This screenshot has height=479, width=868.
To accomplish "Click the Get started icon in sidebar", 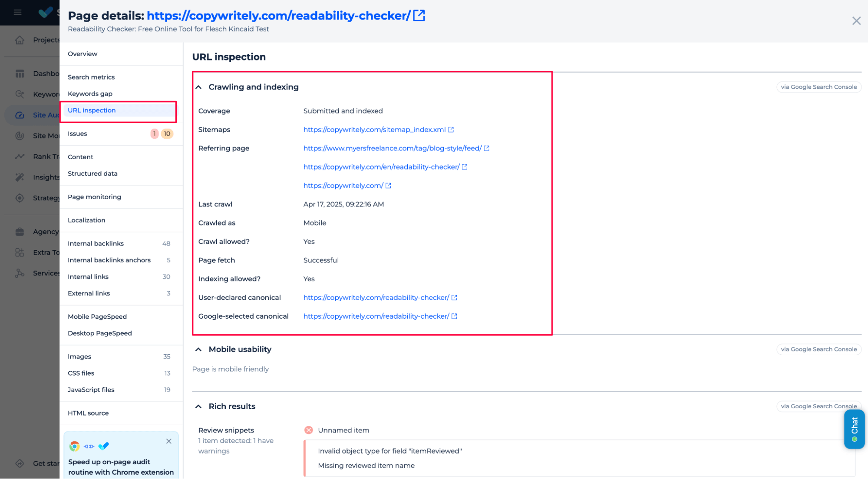I will click(20, 463).
